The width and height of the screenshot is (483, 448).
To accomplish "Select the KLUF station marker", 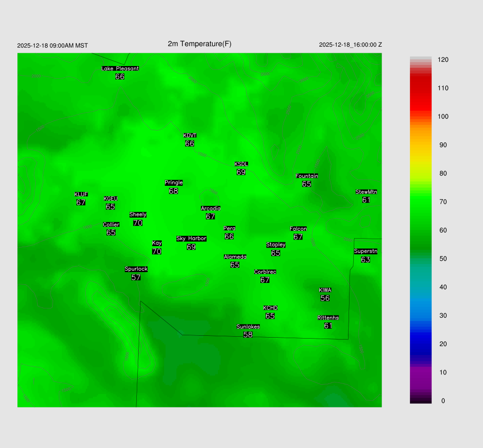I will (x=81, y=199).
